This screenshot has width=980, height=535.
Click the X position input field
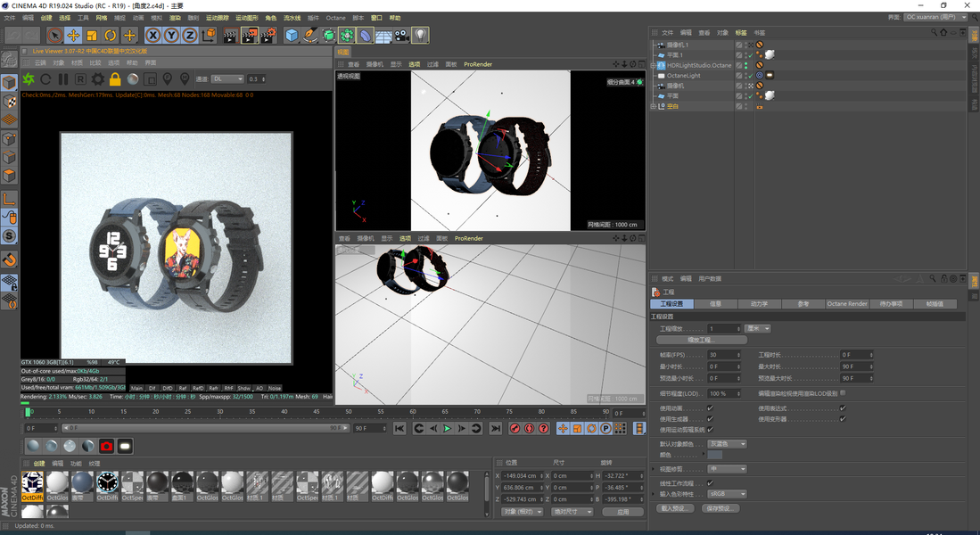click(x=523, y=475)
